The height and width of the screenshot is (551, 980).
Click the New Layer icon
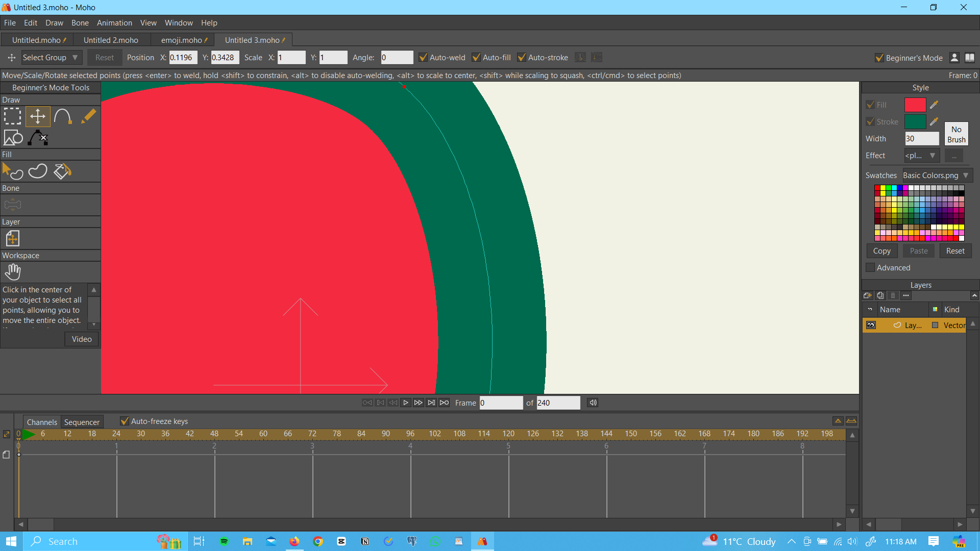[x=867, y=295]
